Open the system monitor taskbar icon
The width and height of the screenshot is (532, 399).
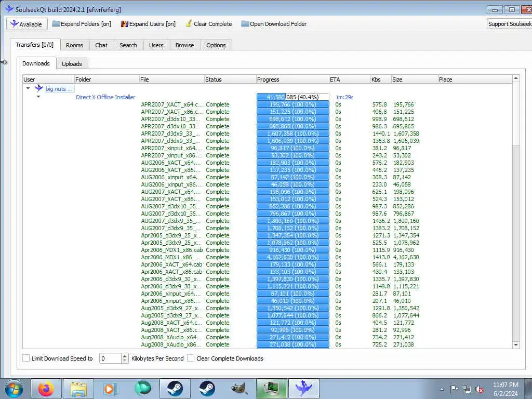coord(271,389)
